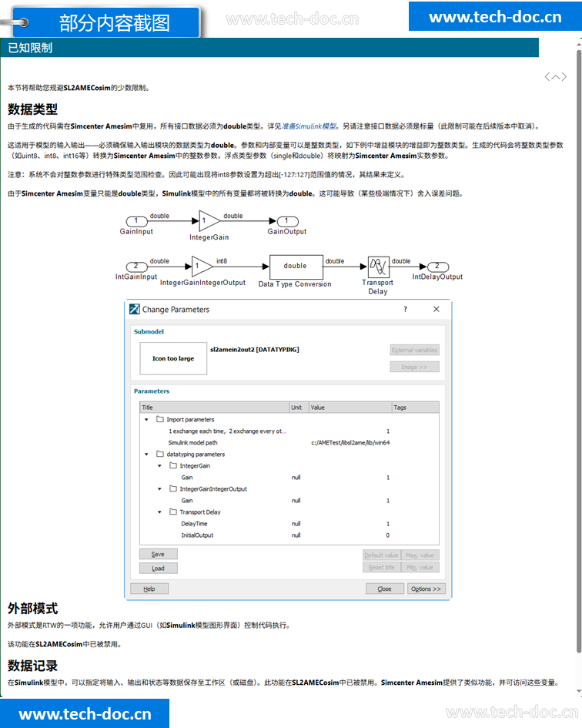Click the 部分内容截图 label banner
This screenshot has height=728, width=582.
pos(107,22)
